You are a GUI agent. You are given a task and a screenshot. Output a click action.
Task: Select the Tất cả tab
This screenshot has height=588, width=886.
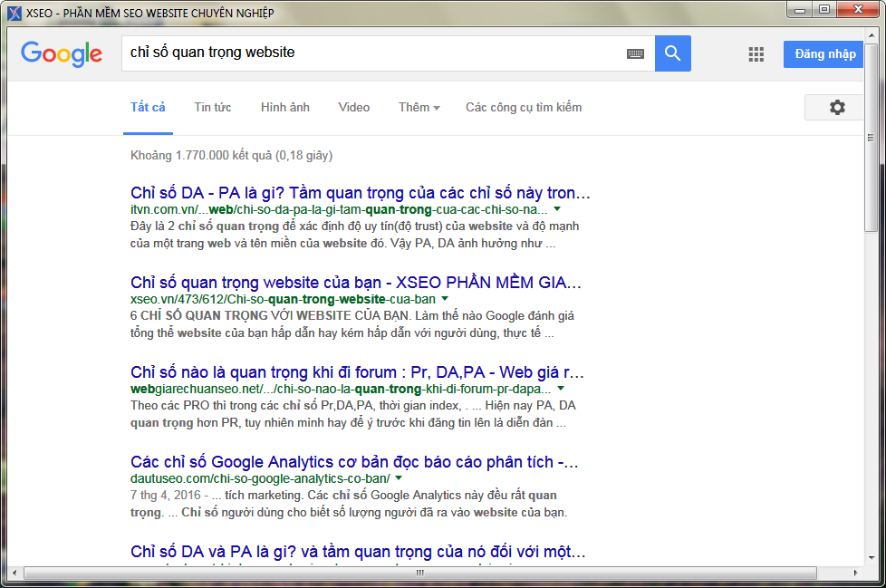148,107
